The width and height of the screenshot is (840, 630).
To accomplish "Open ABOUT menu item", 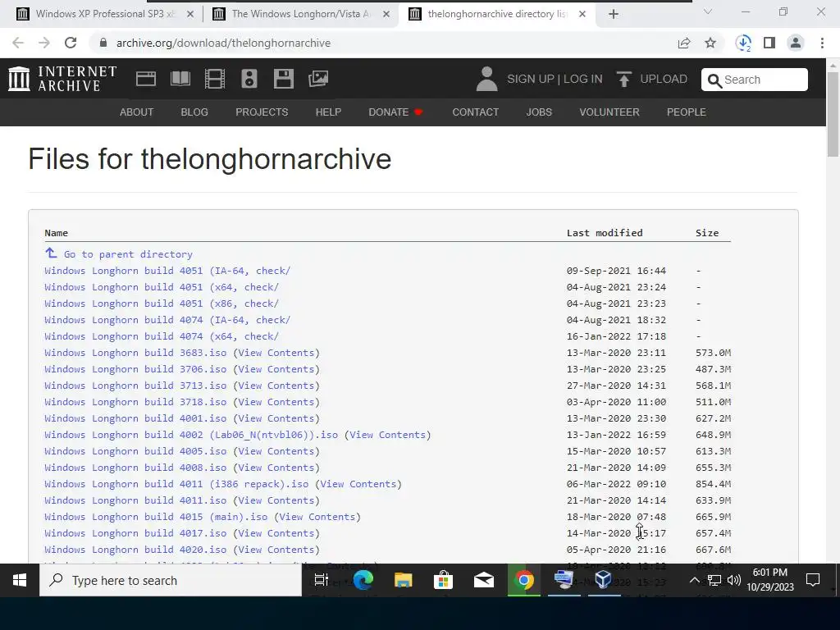I will (137, 112).
